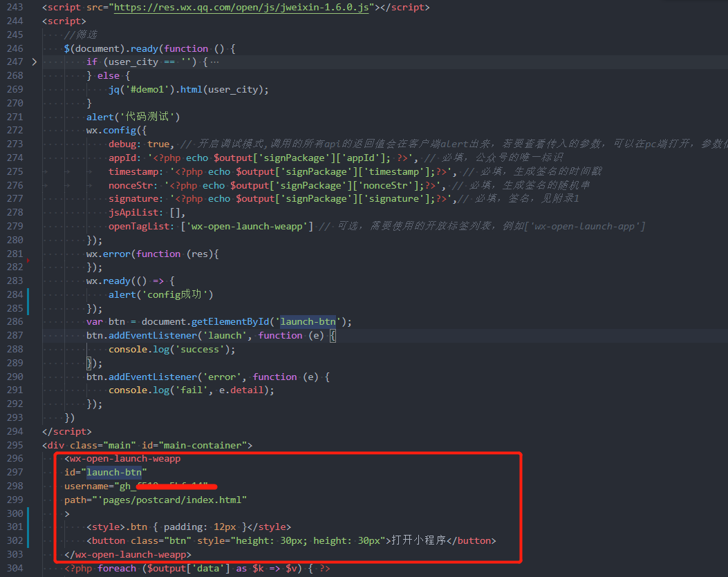Click the <style>.btn padding rule
Image resolution: width=728 pixels, height=577 pixels.
(189, 527)
